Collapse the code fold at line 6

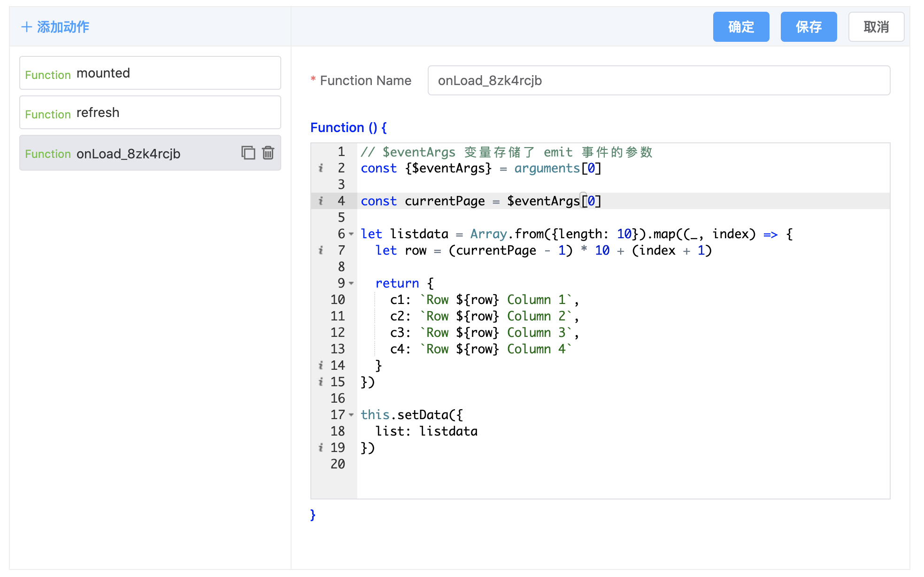[351, 234]
